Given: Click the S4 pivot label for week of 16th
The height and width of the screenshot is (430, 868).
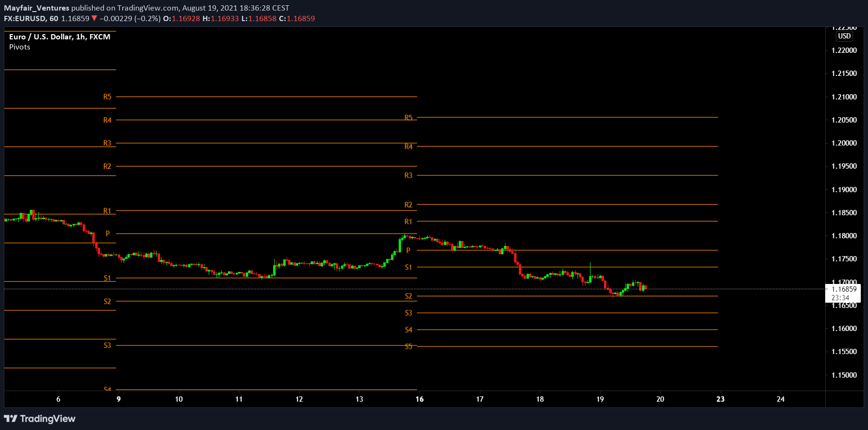Looking at the screenshot, I should click(408, 330).
